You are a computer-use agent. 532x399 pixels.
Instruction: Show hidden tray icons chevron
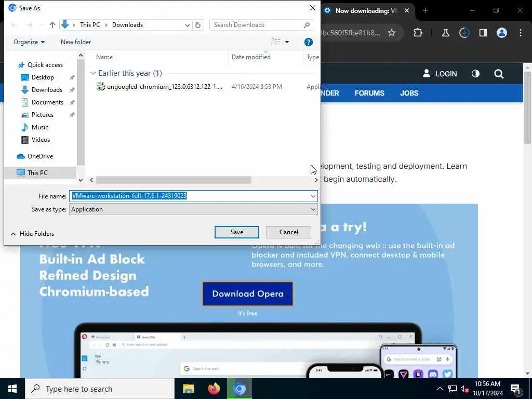click(x=440, y=389)
